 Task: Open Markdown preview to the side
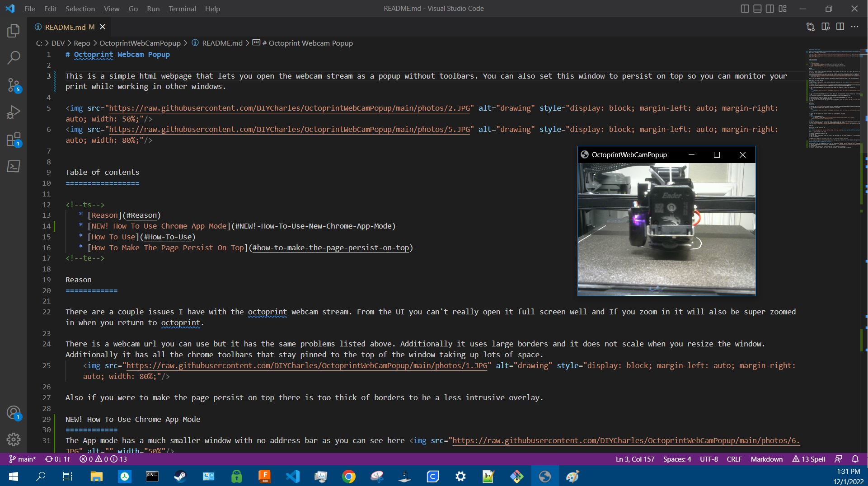click(x=826, y=27)
